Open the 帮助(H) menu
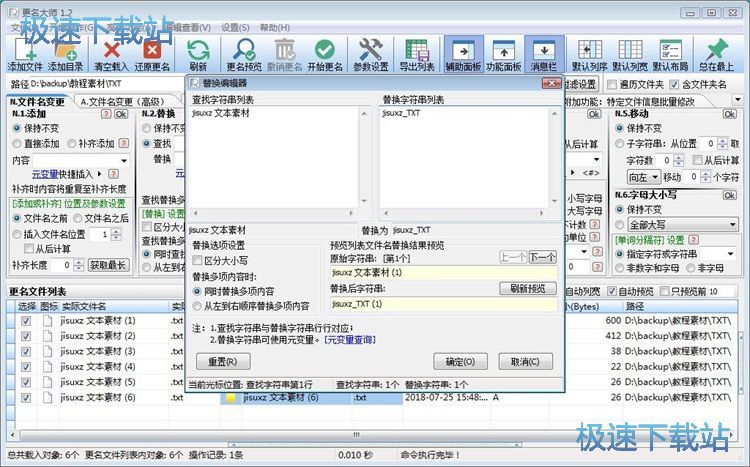Image resolution: width=750 pixels, height=467 pixels. tap(275, 28)
